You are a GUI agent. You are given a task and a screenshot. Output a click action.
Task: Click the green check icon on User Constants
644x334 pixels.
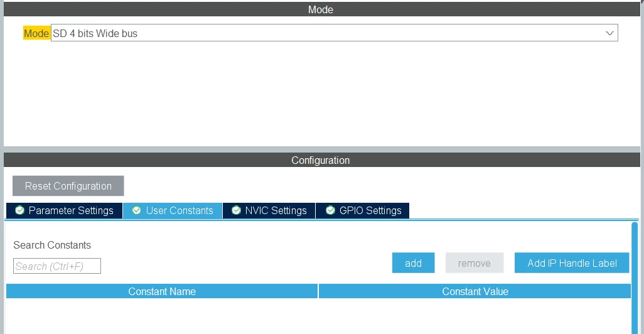pos(137,210)
